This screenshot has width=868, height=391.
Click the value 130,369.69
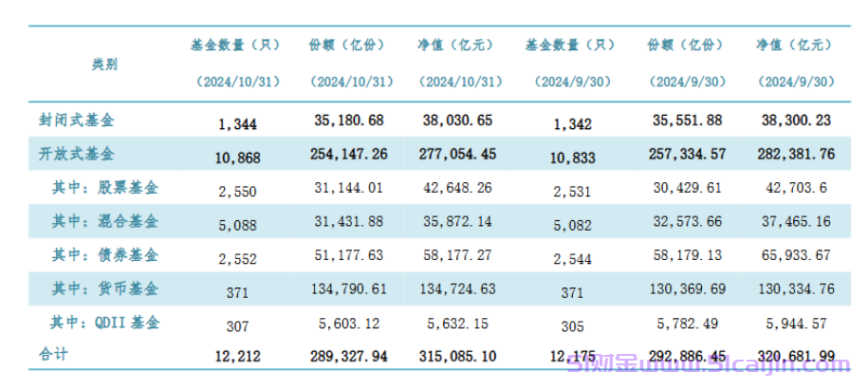click(x=686, y=289)
